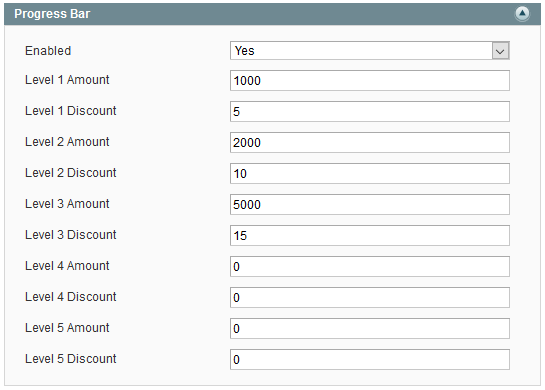This screenshot has height=390, width=545.
Task: Edit the Level 1 Discount field
Action: (370, 112)
